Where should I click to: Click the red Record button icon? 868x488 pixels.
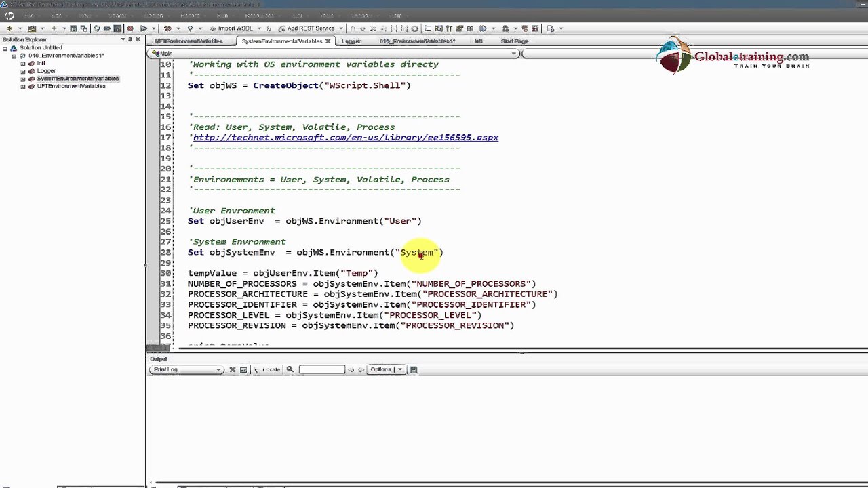pos(130,28)
